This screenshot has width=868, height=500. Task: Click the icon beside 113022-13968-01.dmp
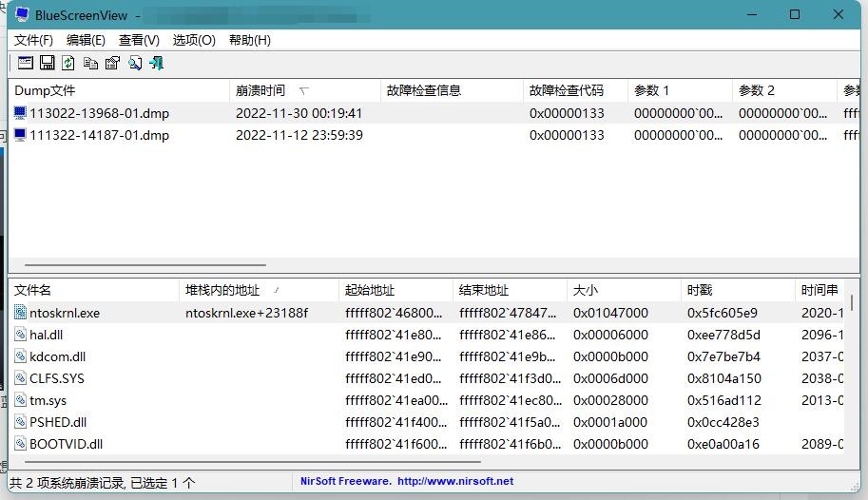(x=20, y=113)
